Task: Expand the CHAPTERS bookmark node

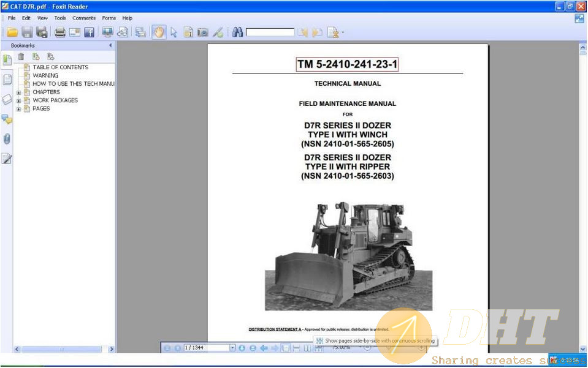Action: click(x=18, y=92)
